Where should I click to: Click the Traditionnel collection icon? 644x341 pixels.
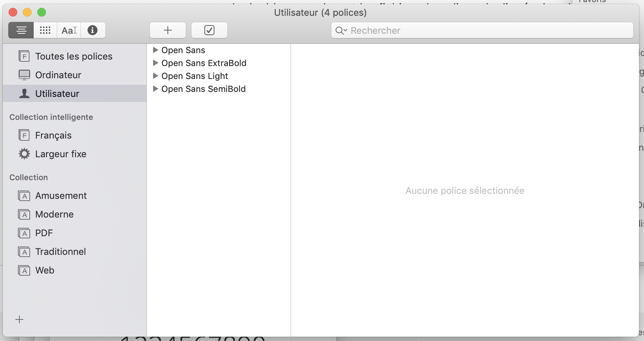point(24,252)
